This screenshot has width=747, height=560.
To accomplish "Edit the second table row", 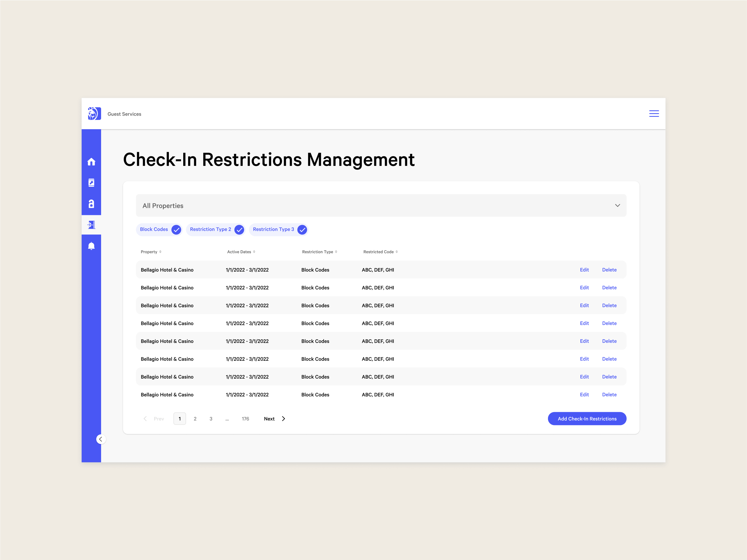I will pyautogui.click(x=584, y=288).
